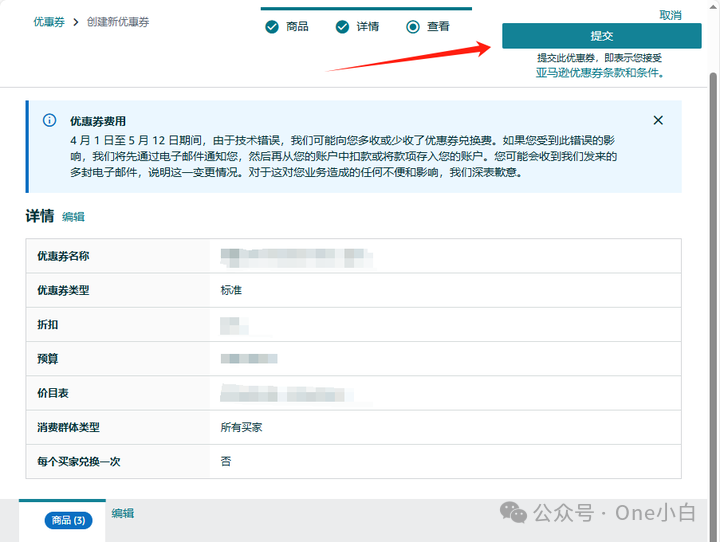The width and height of the screenshot is (720, 542).
Task: Switch to the 商品 (3) tab
Action: 68,520
